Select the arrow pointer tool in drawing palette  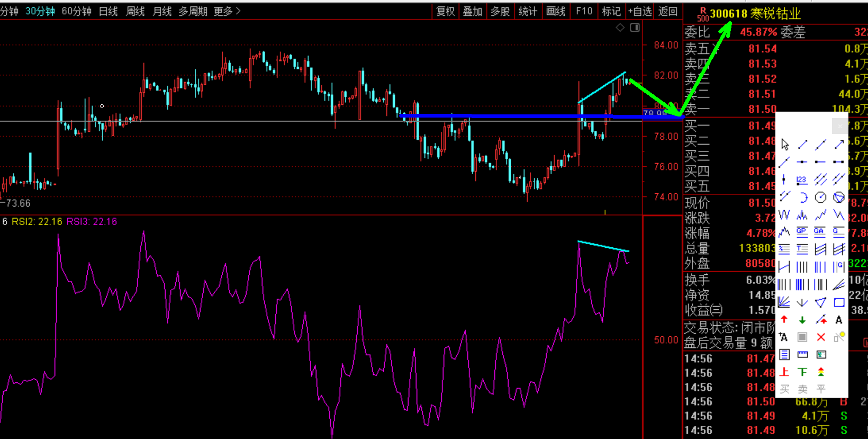click(784, 145)
